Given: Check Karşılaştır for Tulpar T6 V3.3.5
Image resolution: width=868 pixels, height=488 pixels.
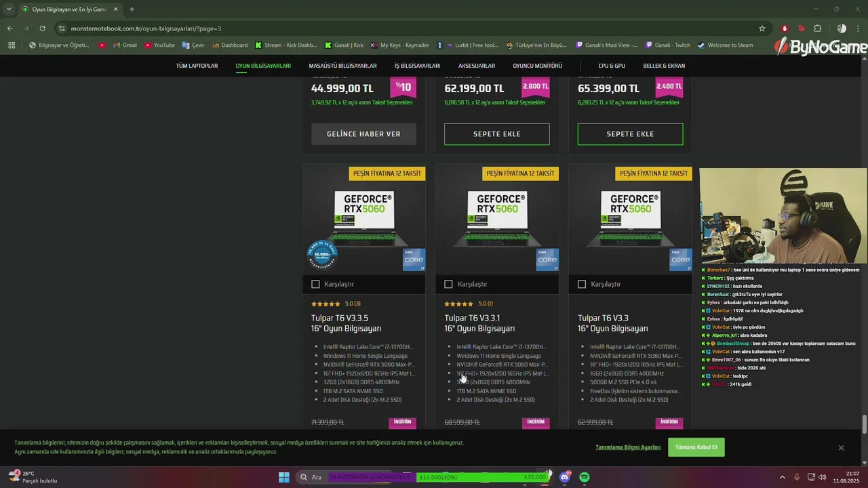Looking at the screenshot, I should 315,284.
